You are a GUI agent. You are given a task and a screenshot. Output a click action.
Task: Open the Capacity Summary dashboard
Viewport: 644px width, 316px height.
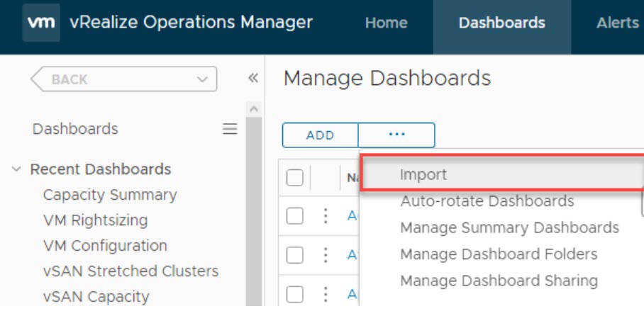110,195
